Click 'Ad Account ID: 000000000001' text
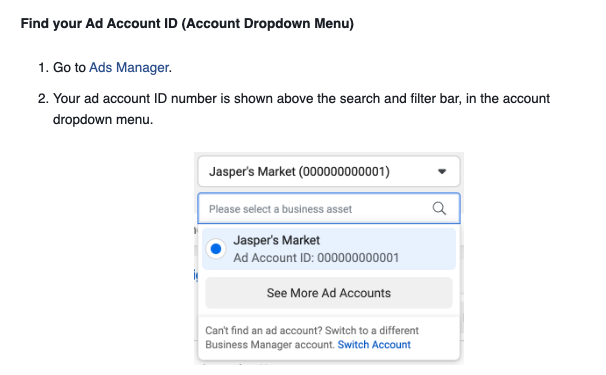The height and width of the screenshot is (375, 606). [316, 258]
